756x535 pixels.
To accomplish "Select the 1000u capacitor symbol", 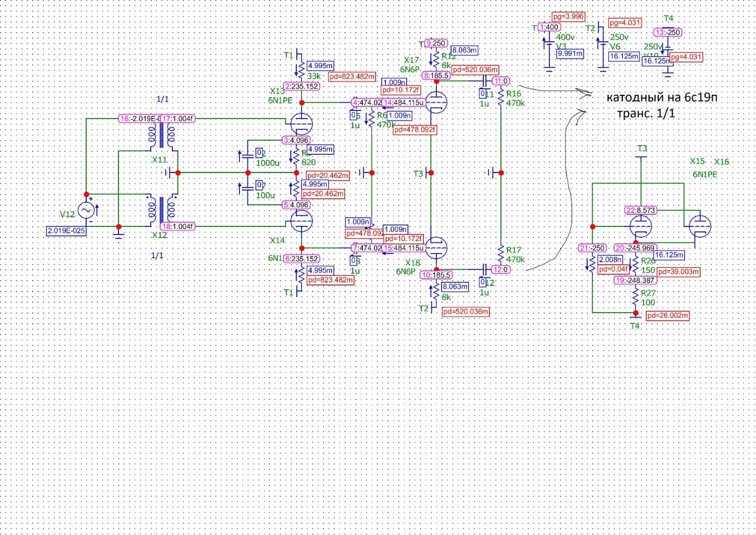I will point(247,156).
